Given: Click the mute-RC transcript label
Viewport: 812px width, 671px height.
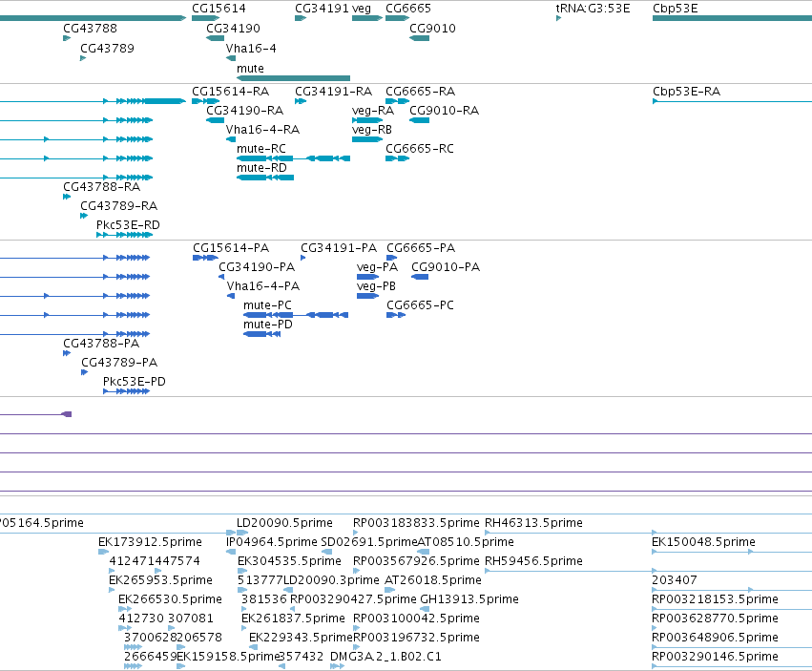Looking at the screenshot, I should 261,149.
